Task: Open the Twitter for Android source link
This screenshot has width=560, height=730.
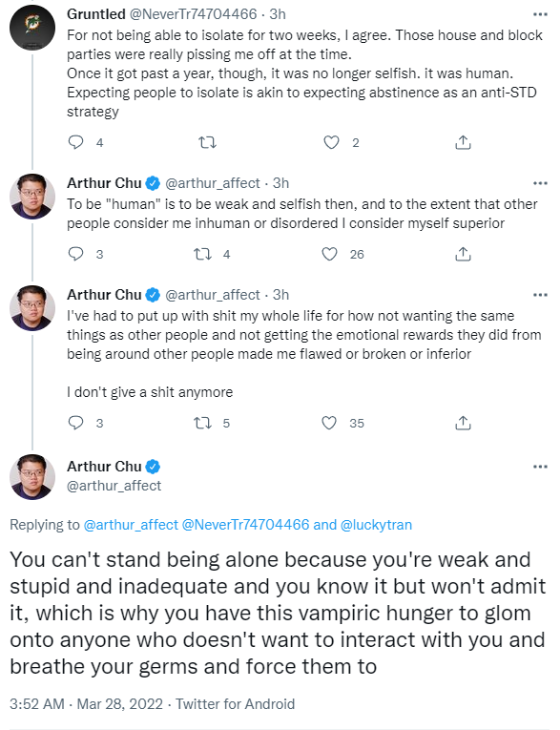Action: pyautogui.click(x=235, y=703)
